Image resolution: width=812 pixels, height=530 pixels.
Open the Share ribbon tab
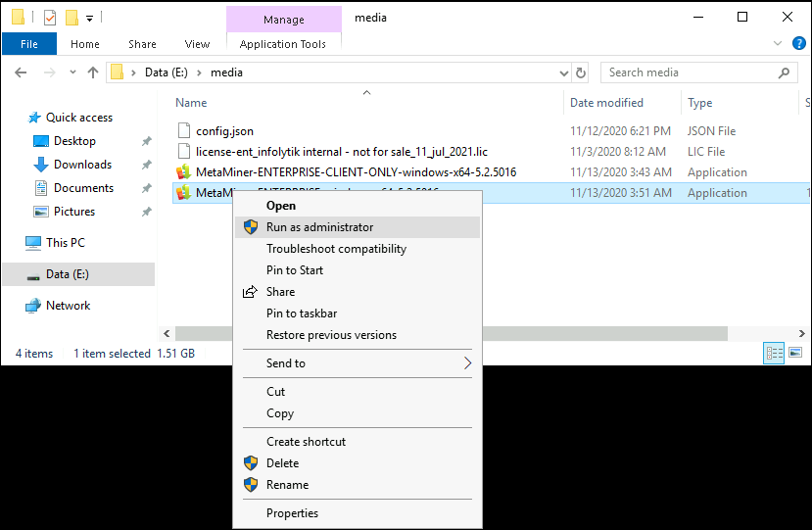(x=142, y=44)
